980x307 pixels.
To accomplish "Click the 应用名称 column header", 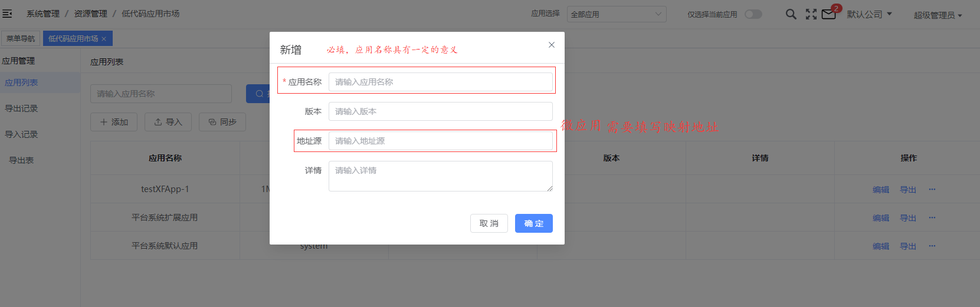I will click(165, 158).
